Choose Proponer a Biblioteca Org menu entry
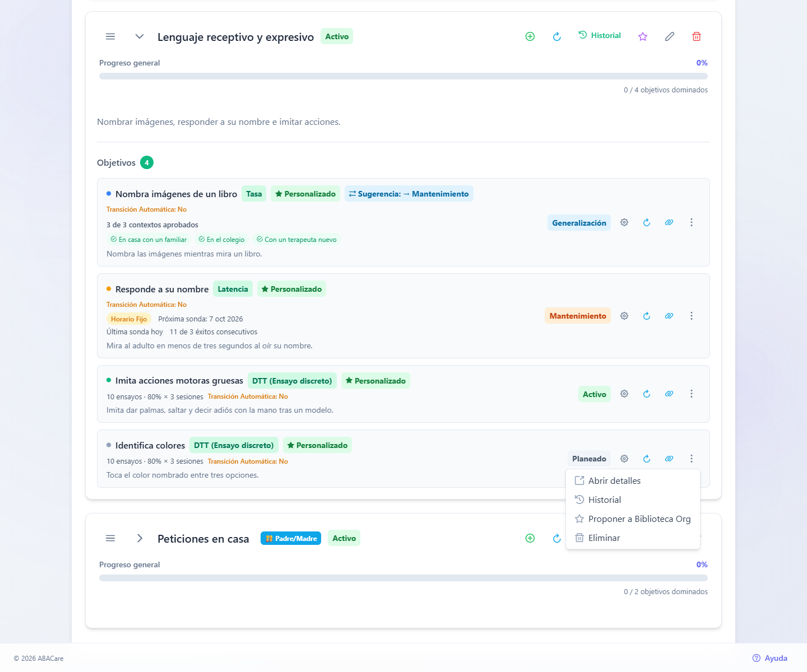 (x=633, y=519)
